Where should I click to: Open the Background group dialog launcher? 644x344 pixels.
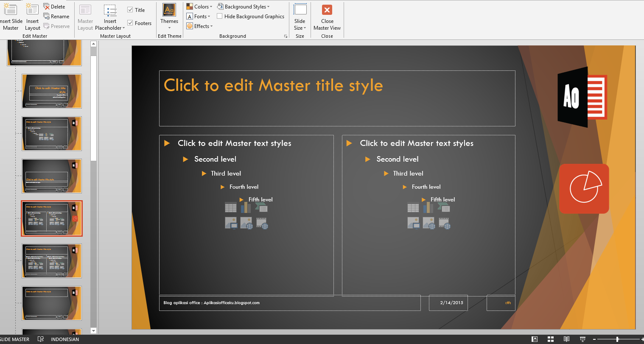pos(286,36)
